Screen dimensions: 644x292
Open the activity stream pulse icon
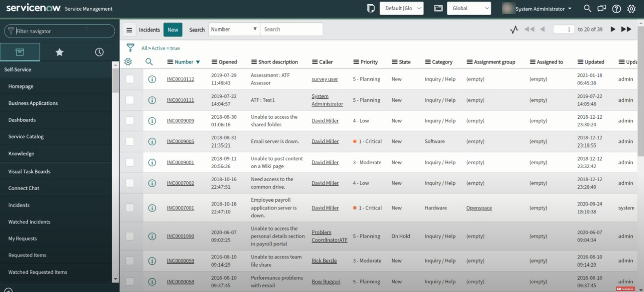(x=514, y=30)
